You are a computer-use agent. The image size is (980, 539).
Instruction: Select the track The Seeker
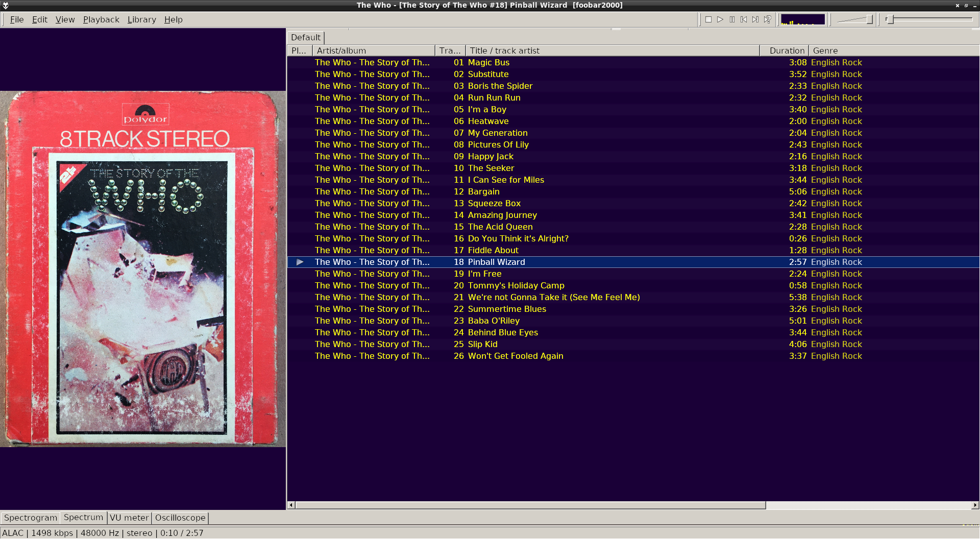[633, 168]
